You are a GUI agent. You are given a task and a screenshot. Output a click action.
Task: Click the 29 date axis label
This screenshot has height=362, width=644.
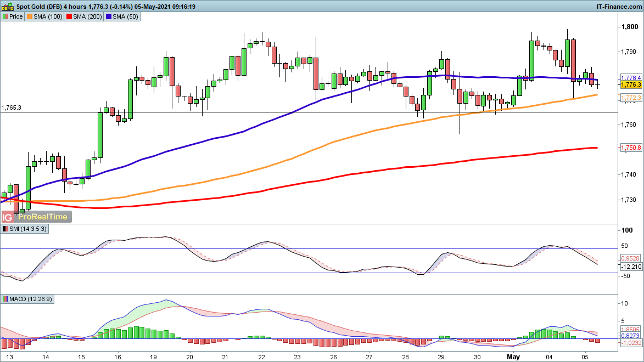pos(441,357)
